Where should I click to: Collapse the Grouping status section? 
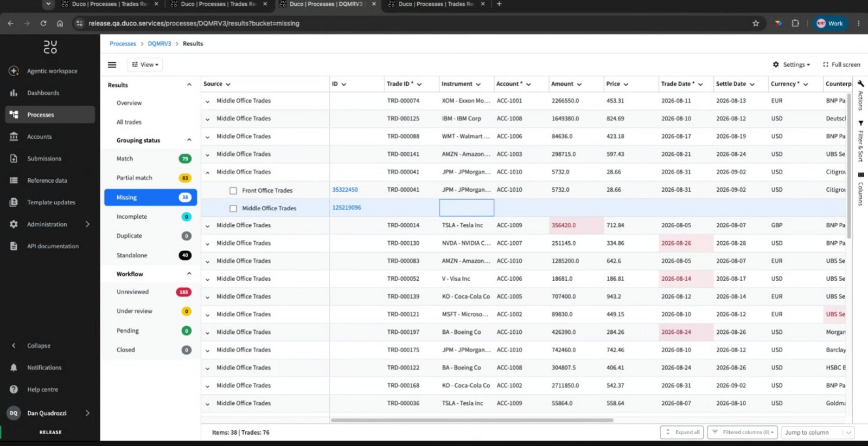(189, 140)
